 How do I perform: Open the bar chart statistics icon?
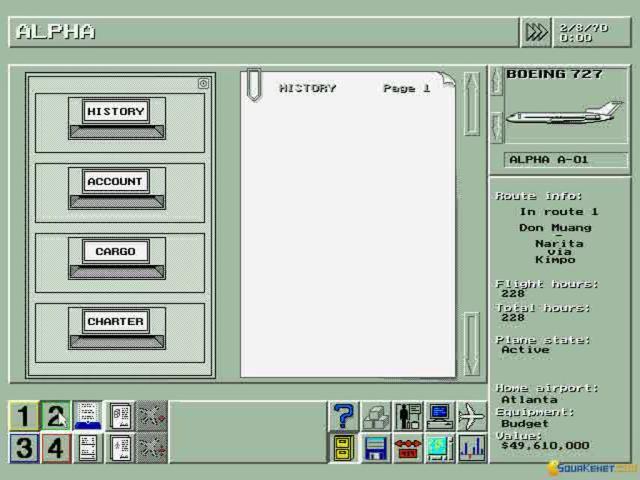[471, 448]
